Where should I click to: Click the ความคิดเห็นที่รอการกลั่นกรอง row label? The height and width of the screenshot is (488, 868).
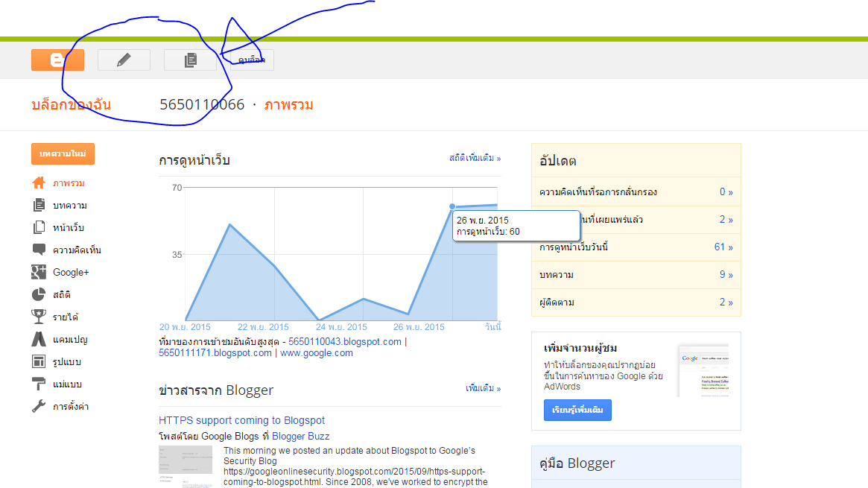pos(598,192)
